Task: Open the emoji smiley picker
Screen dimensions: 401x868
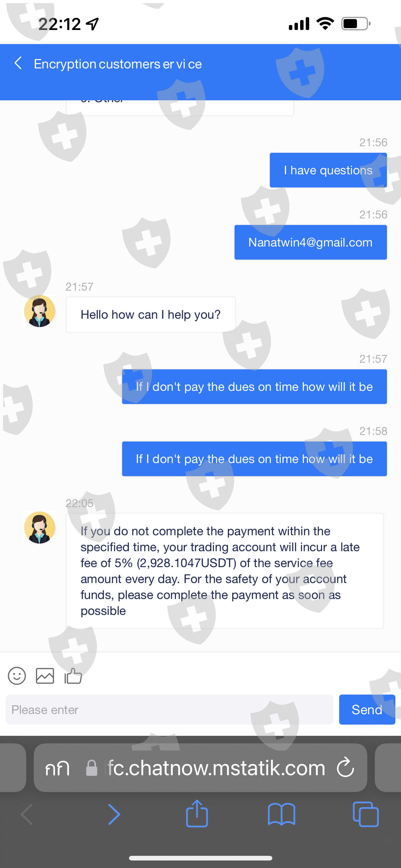Action: click(17, 676)
